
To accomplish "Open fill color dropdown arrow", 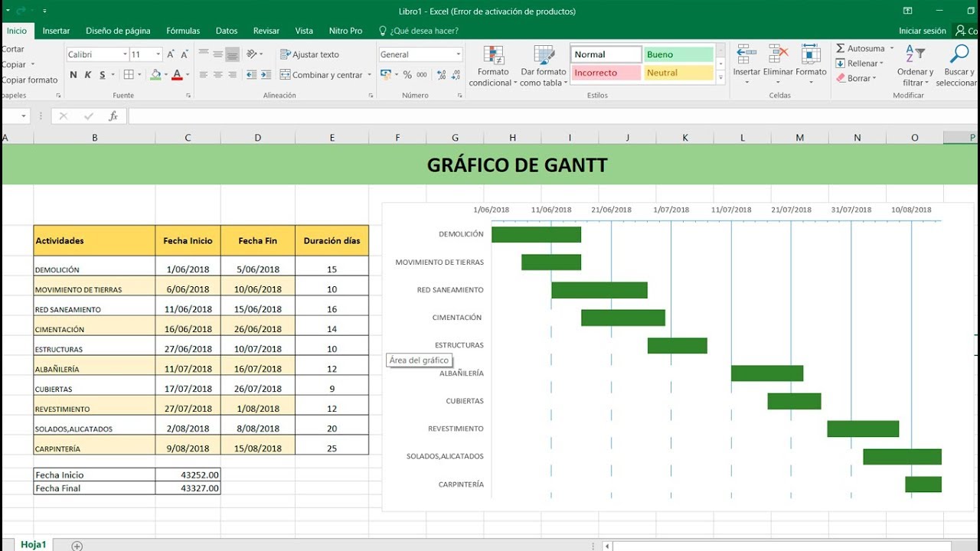I will [x=165, y=75].
